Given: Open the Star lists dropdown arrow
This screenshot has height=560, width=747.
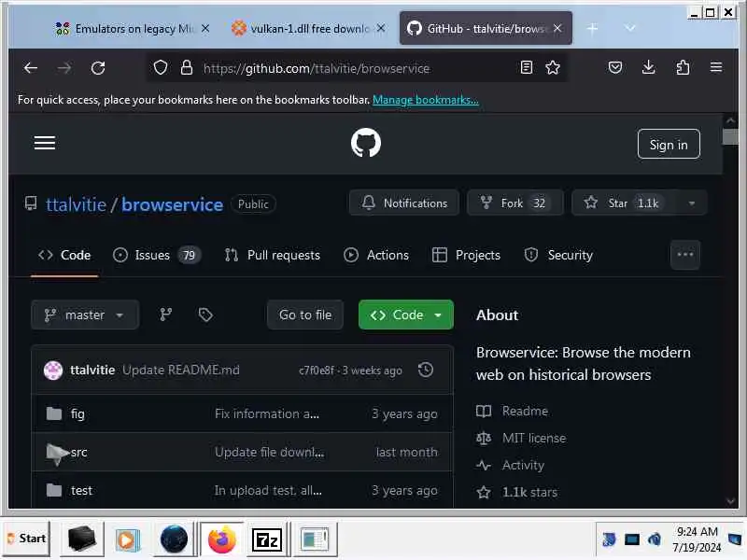Looking at the screenshot, I should pyautogui.click(x=691, y=203).
